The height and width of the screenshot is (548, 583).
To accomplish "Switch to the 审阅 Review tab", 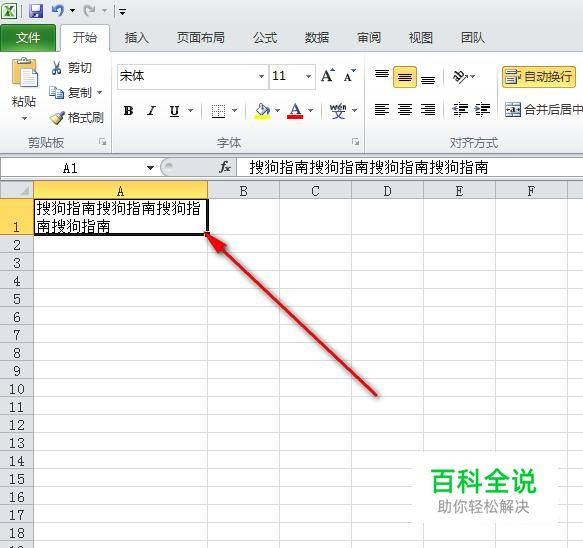I will (369, 38).
